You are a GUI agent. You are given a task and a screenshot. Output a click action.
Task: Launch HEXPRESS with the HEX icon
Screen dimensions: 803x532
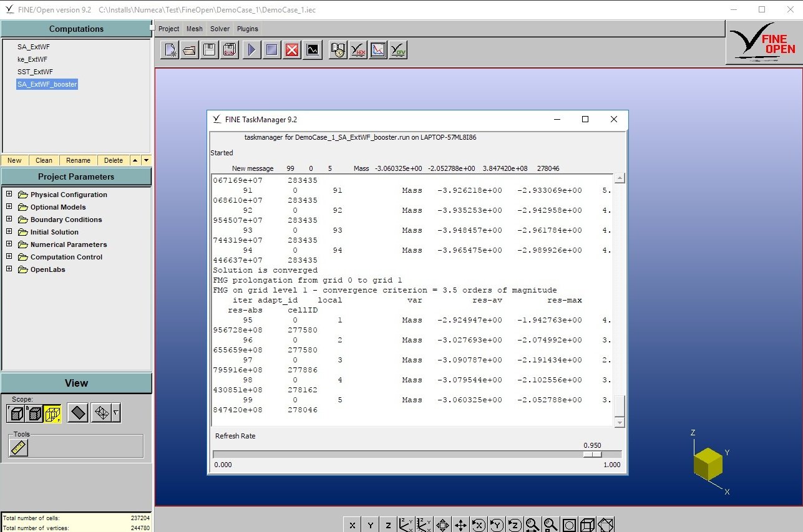click(358, 50)
